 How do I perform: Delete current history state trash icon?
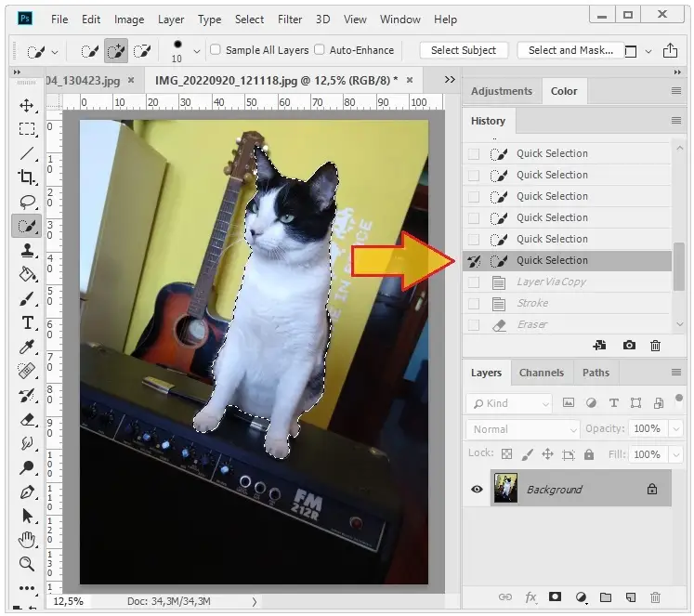(656, 346)
